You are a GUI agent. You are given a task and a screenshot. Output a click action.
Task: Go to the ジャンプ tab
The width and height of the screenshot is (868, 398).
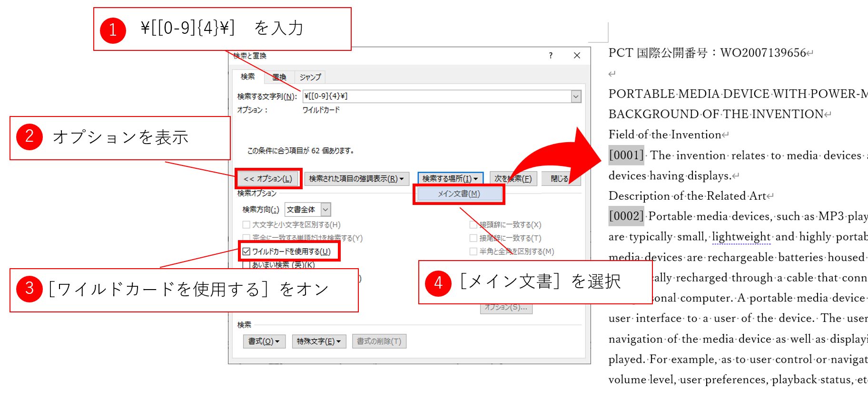310,77
